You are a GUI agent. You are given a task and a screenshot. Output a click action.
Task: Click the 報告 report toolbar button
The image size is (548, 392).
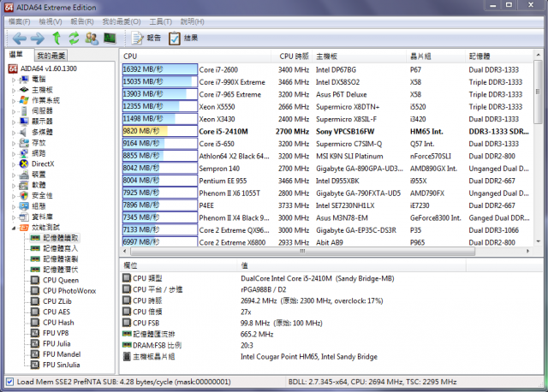(146, 38)
